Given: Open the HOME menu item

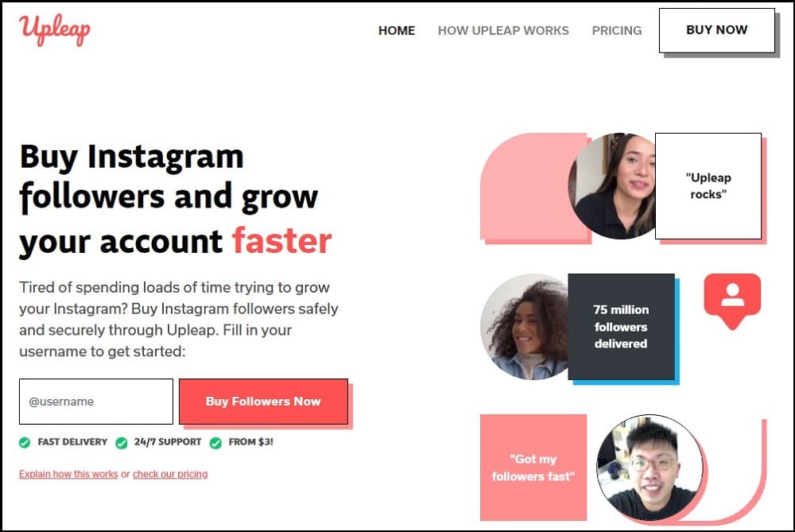Looking at the screenshot, I should (397, 30).
